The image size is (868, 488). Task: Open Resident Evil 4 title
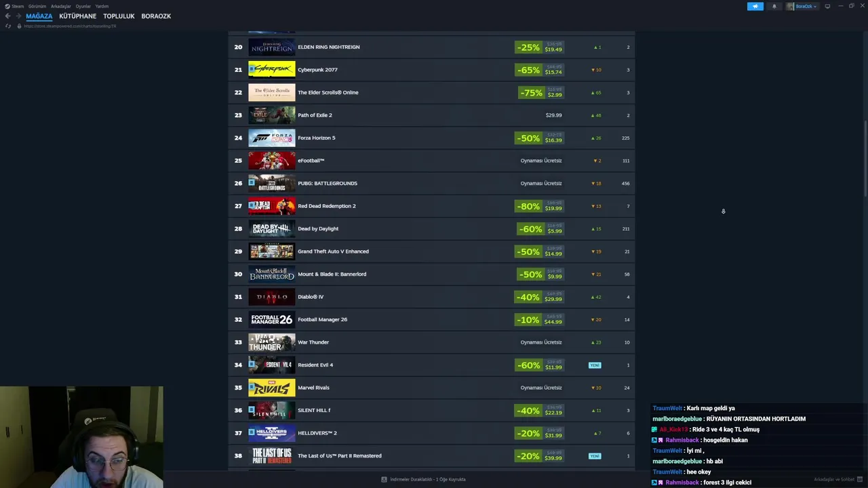click(x=315, y=365)
